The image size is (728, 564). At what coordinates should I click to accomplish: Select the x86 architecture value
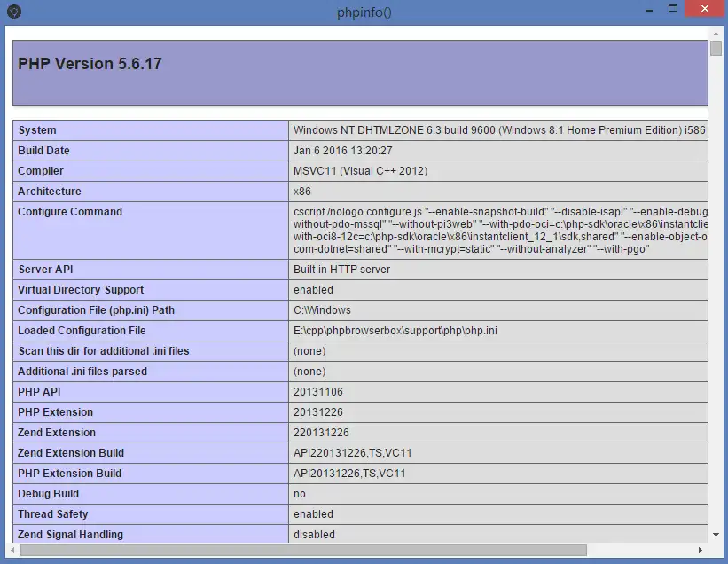pyautogui.click(x=302, y=192)
